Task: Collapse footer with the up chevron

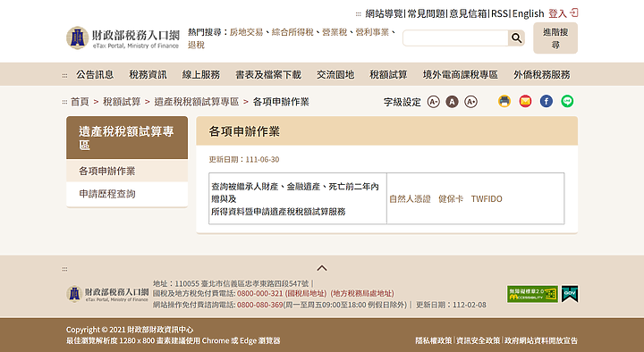Action: point(322,268)
